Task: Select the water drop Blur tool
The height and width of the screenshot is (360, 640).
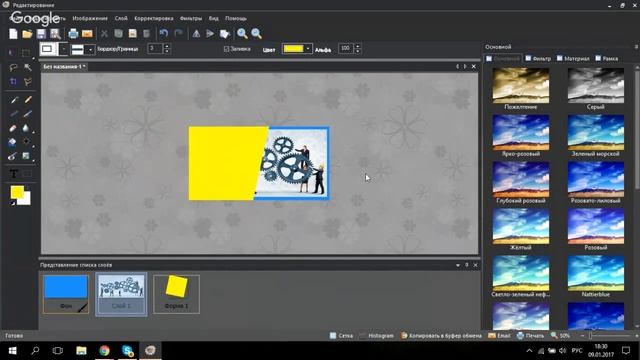Action: pyautogui.click(x=26, y=129)
